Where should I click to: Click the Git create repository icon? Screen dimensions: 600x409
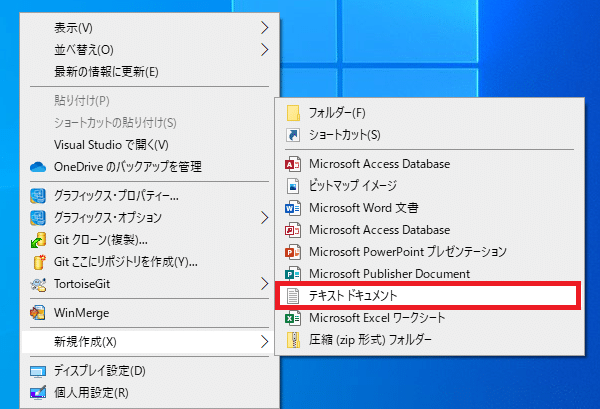point(39,262)
